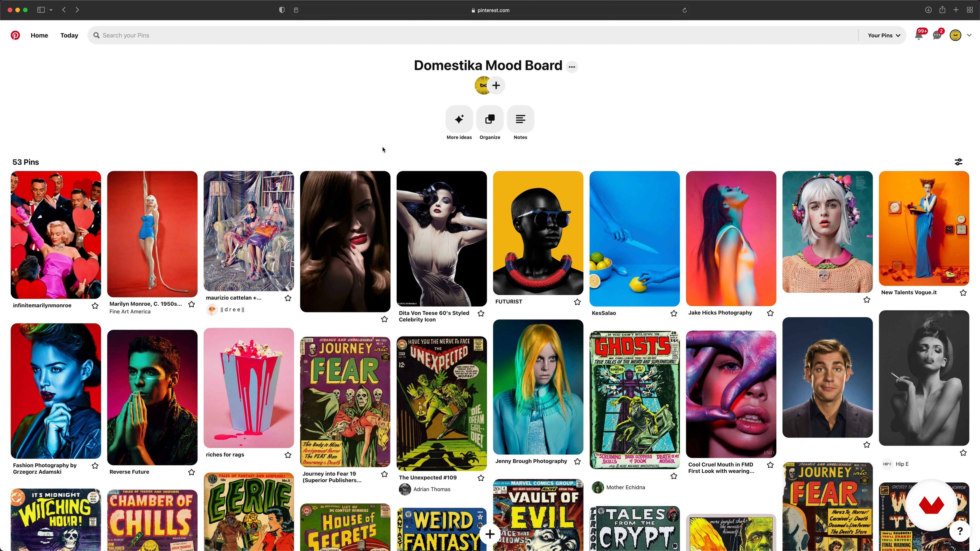The width and height of the screenshot is (980, 551).
Task: Expand the Safari sidebar chevron menu
Action: click(x=51, y=10)
